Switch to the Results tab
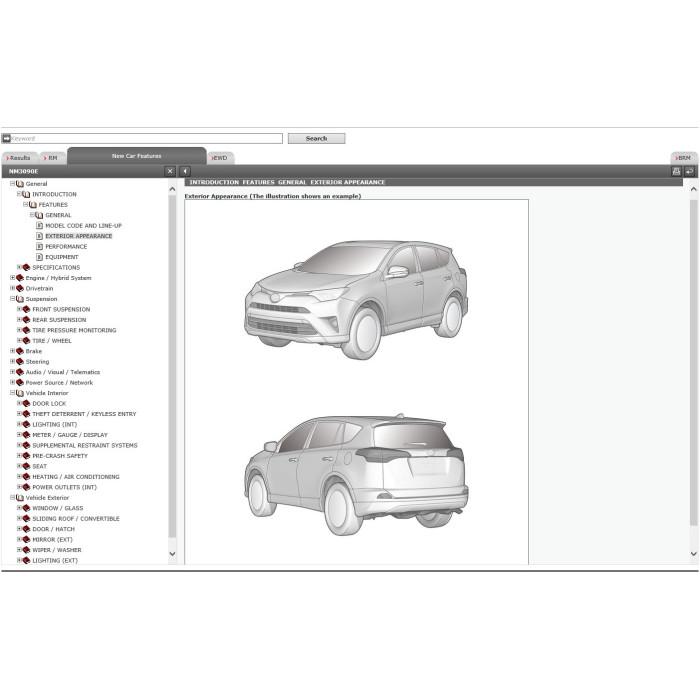Image resolution: width=700 pixels, height=700 pixels. coord(19,158)
